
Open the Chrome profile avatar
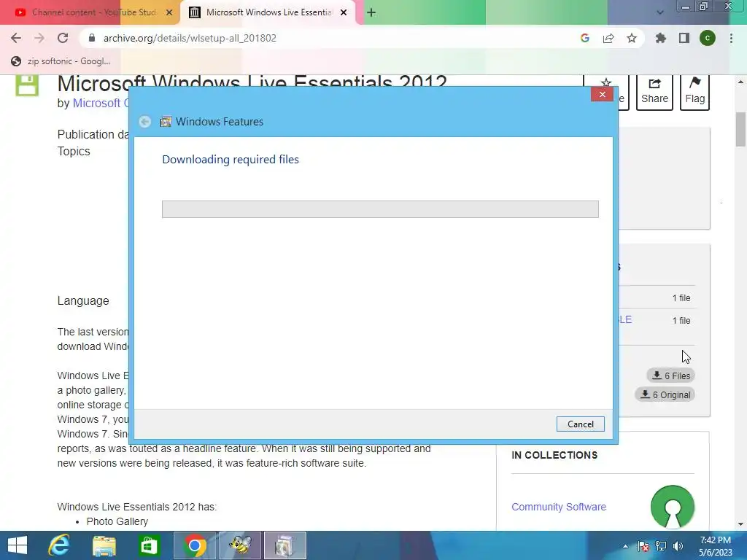click(708, 38)
